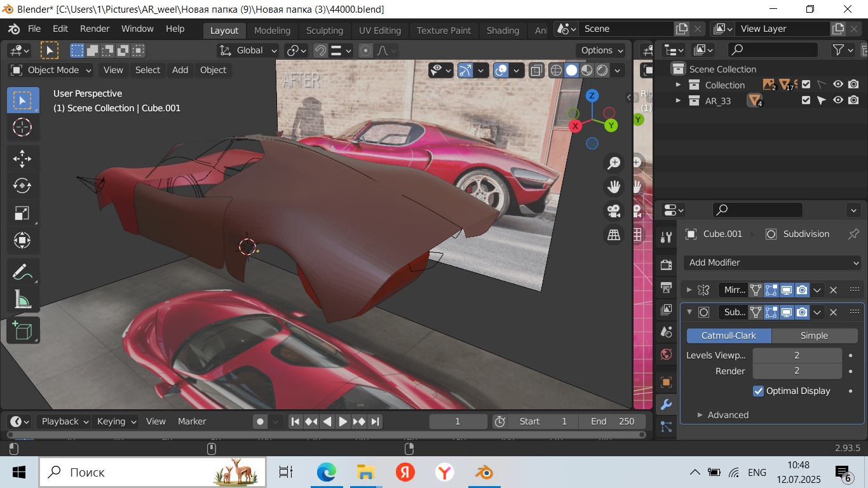Click the Levels Viewport value field

click(x=797, y=355)
